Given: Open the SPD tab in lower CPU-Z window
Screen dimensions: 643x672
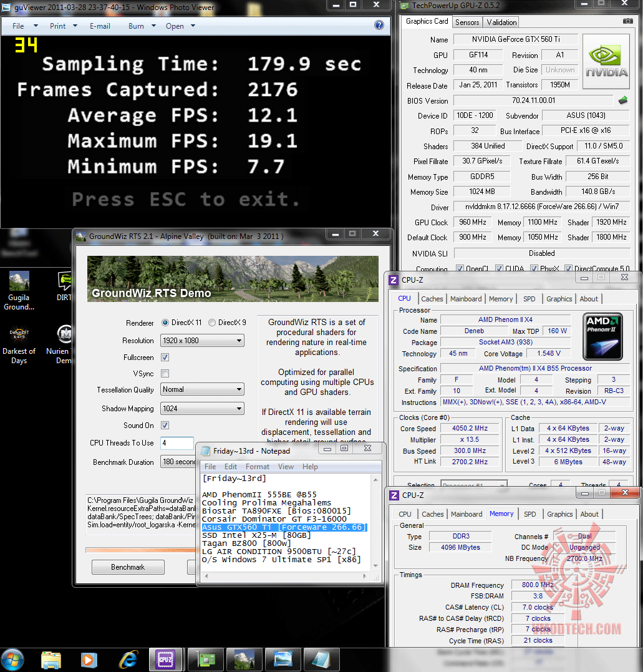Looking at the screenshot, I should [x=530, y=514].
